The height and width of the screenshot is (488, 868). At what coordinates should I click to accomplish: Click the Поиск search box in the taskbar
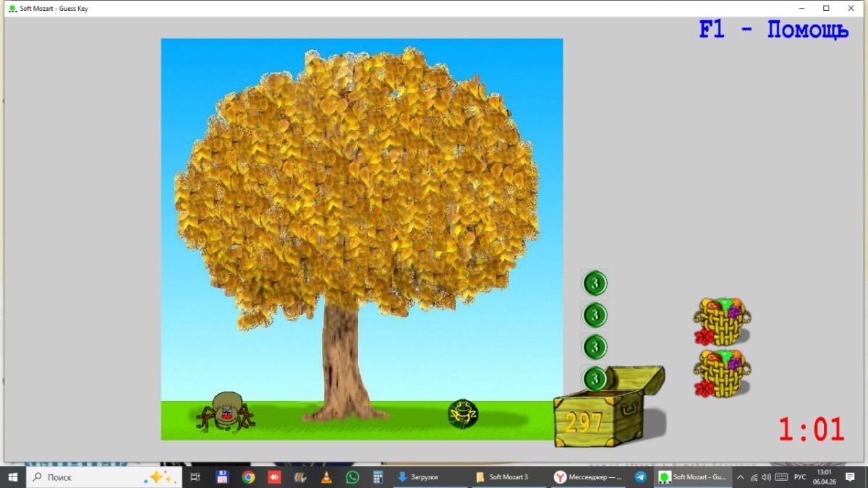[101, 477]
